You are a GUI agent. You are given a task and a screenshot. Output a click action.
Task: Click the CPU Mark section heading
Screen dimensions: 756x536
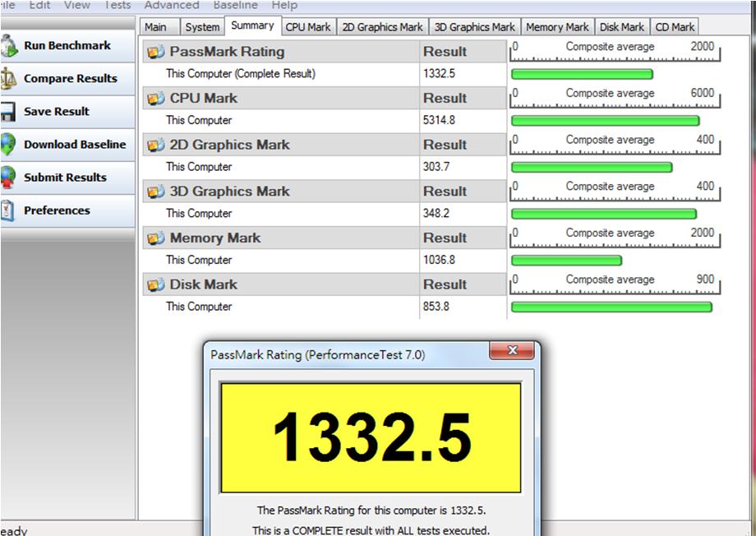(204, 99)
